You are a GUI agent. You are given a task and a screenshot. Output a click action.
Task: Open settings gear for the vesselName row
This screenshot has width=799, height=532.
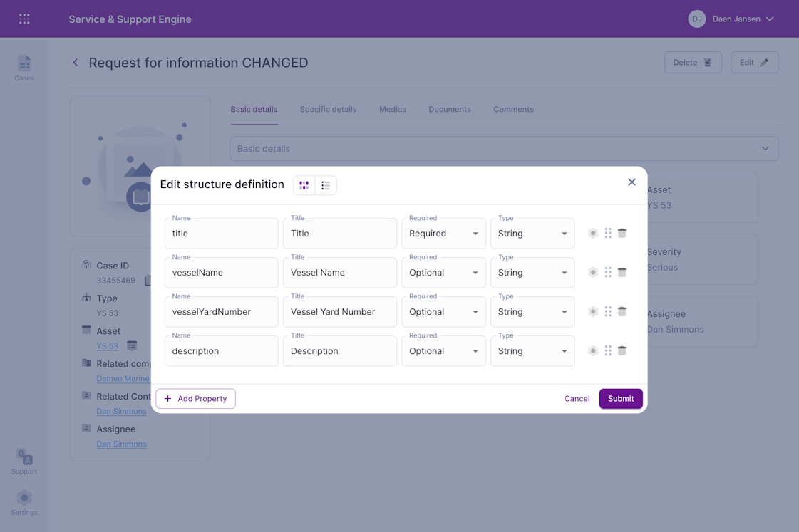click(592, 272)
